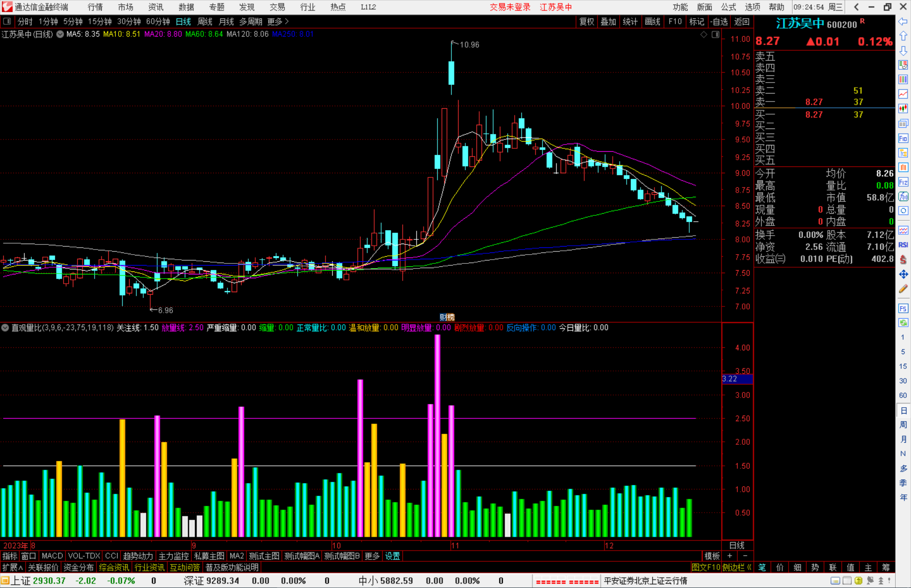This screenshot has height=588, width=911.
Task: Switch to the MACD indicator tab
Action: (x=52, y=556)
